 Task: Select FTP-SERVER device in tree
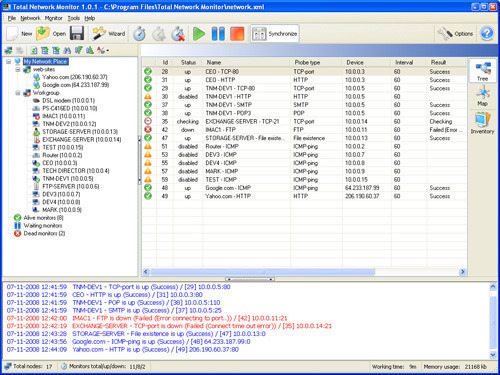[70, 186]
